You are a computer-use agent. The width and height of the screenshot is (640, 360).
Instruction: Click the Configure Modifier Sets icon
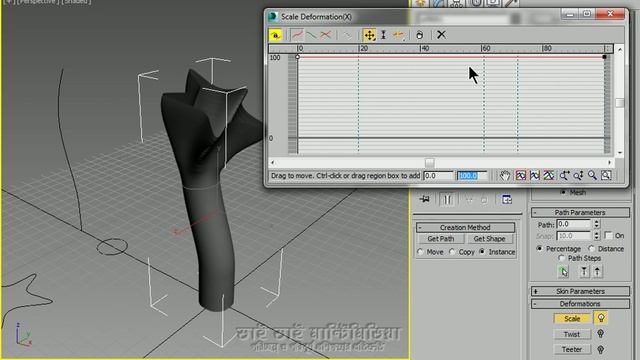tap(507, 200)
